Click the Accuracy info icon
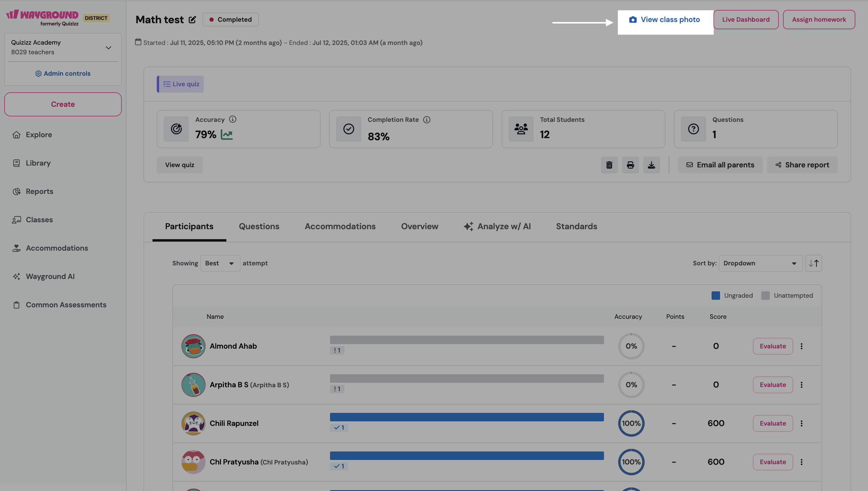Image resolution: width=868 pixels, height=491 pixels. (x=232, y=119)
